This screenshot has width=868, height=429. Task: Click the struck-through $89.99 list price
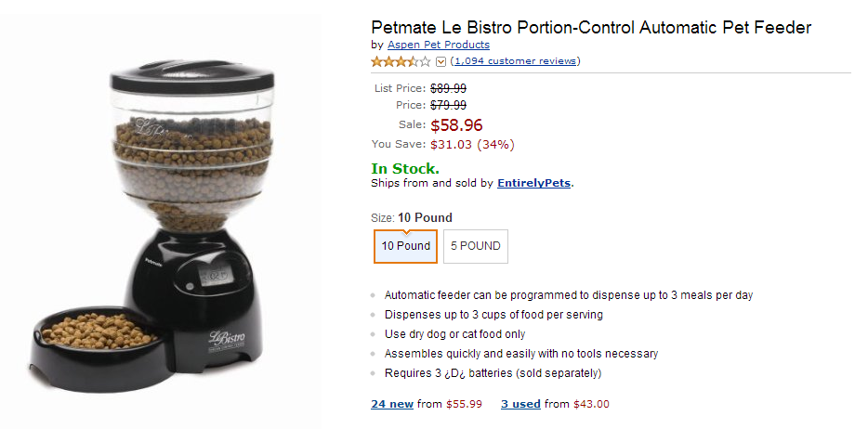448,88
